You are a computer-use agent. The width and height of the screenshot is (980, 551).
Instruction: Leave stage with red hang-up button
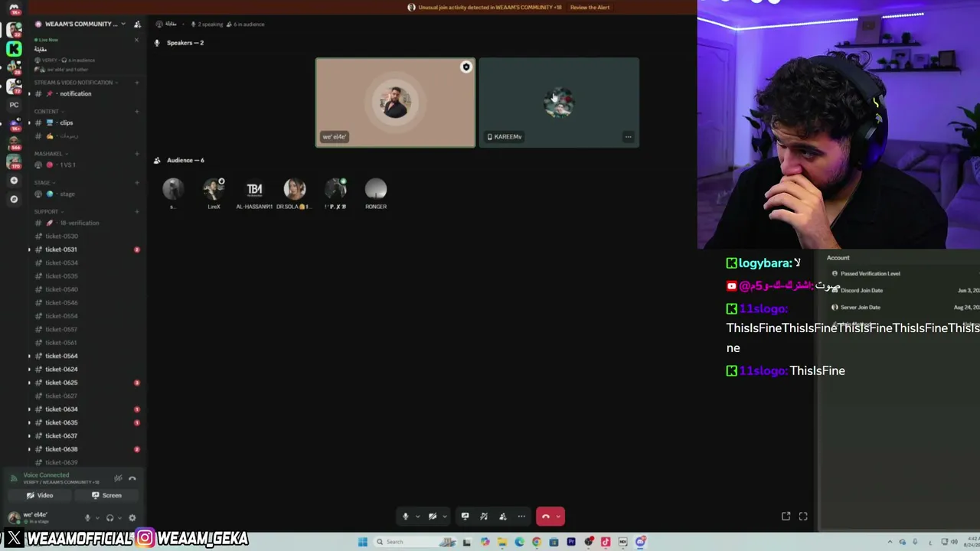pos(546,517)
